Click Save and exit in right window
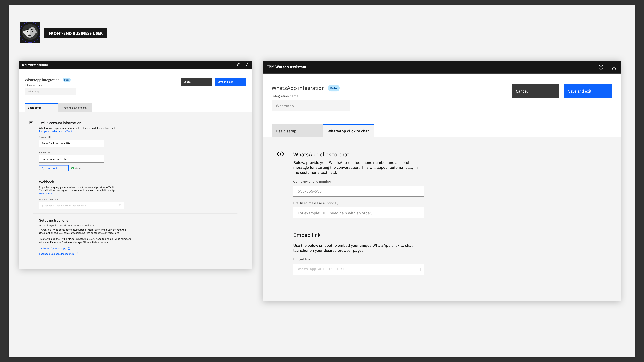This screenshot has width=644, height=362. pyautogui.click(x=587, y=91)
